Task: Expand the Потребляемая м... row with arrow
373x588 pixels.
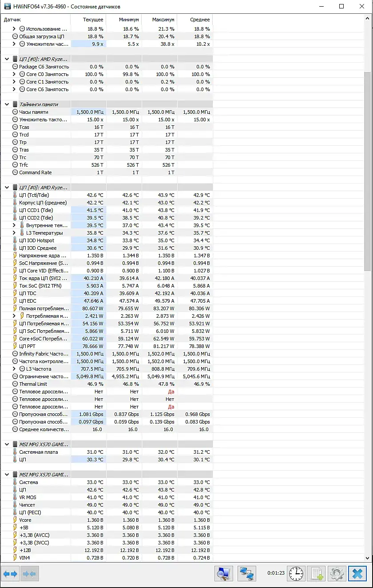Action: coord(14,316)
